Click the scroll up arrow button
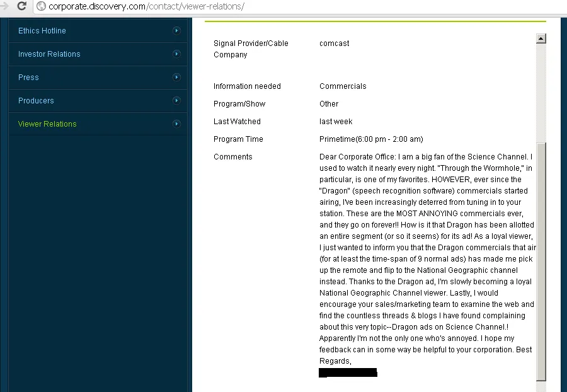Viewport: 567px width, 392px height. point(541,38)
